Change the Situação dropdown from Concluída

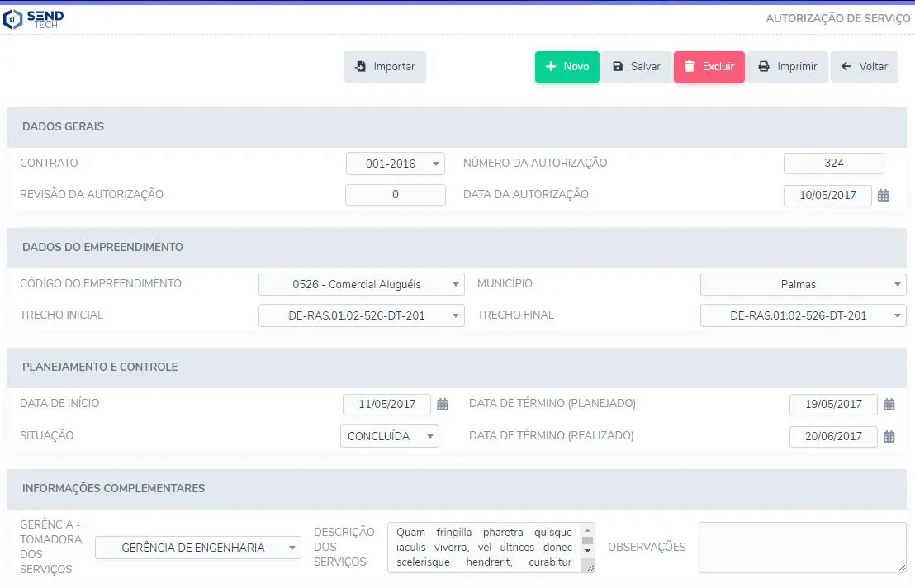(389, 436)
